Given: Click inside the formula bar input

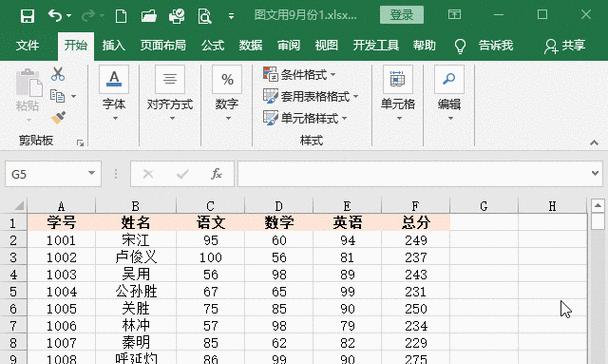Looking at the screenshot, I should (413, 174).
